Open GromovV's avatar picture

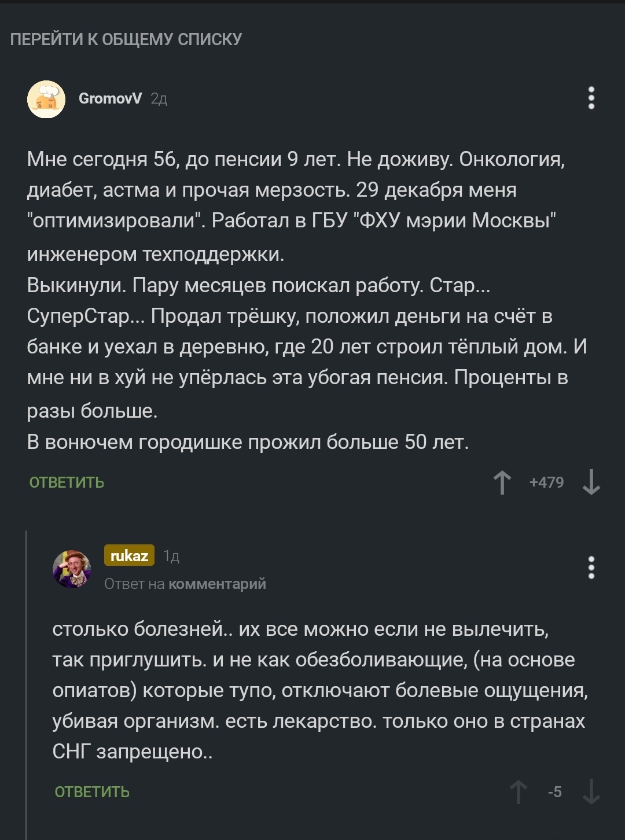click(x=46, y=99)
